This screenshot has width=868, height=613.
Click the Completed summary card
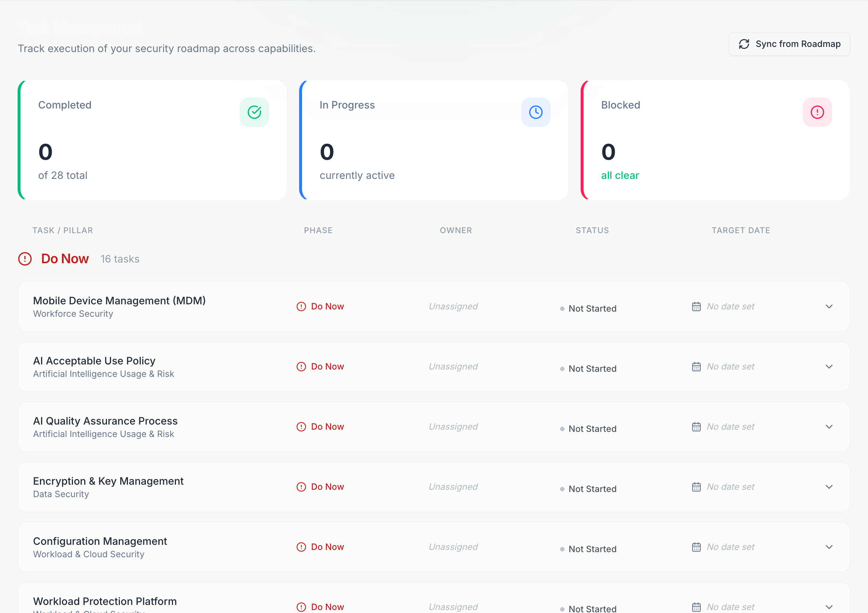tap(152, 140)
